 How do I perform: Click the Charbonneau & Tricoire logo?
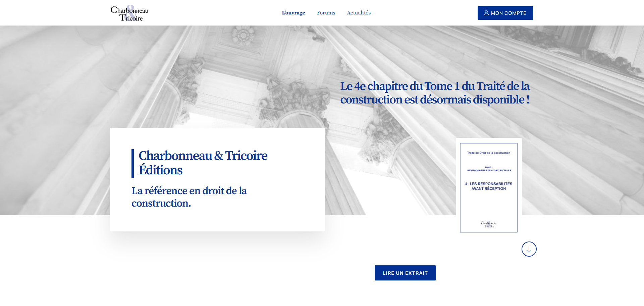pos(129,13)
